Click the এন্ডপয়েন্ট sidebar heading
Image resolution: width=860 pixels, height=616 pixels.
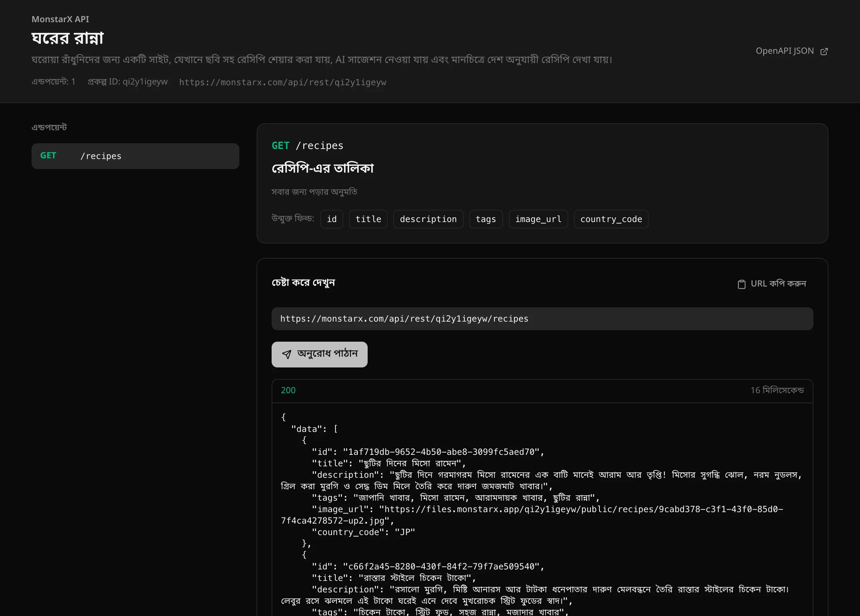tap(49, 127)
